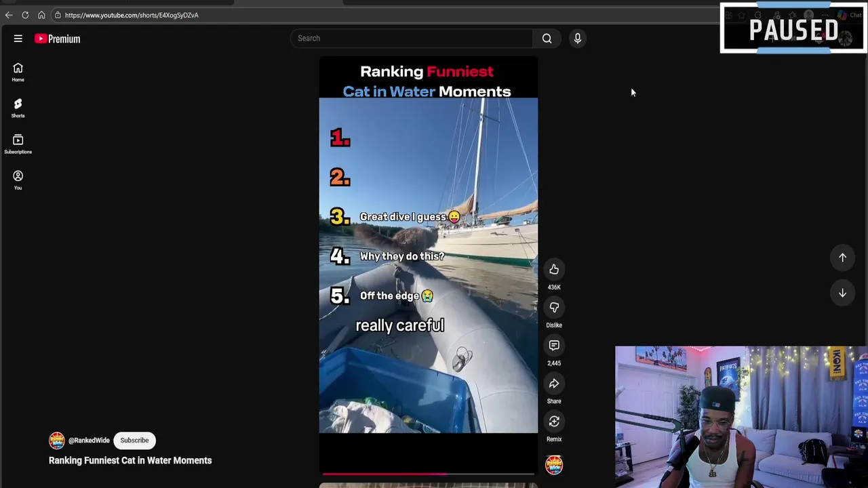The width and height of the screenshot is (868, 488).
Task: Reload the page in browser
Action: tap(25, 15)
